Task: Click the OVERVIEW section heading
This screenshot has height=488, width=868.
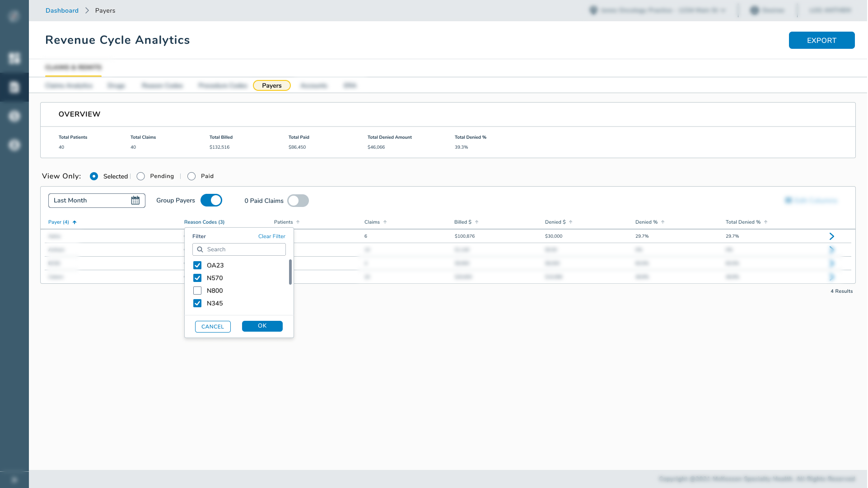Action: 79,114
